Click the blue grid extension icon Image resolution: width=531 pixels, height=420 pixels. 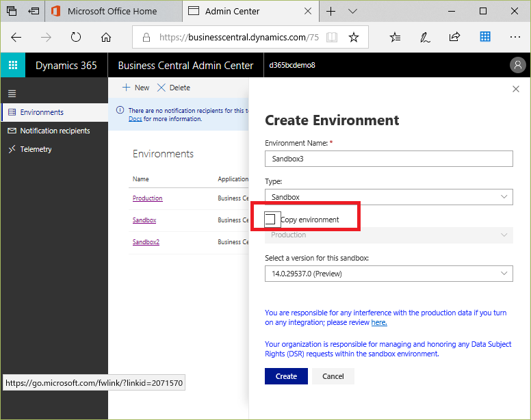point(485,36)
